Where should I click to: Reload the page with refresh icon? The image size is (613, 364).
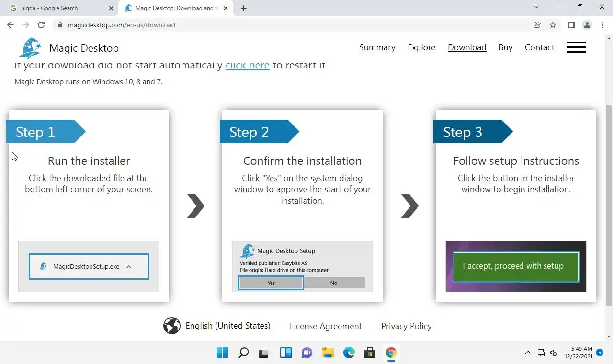pyautogui.click(x=41, y=25)
